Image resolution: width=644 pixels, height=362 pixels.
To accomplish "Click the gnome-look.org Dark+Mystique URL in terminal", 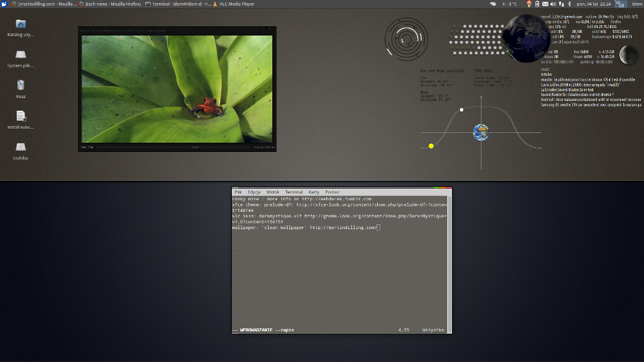I will (x=375, y=216).
